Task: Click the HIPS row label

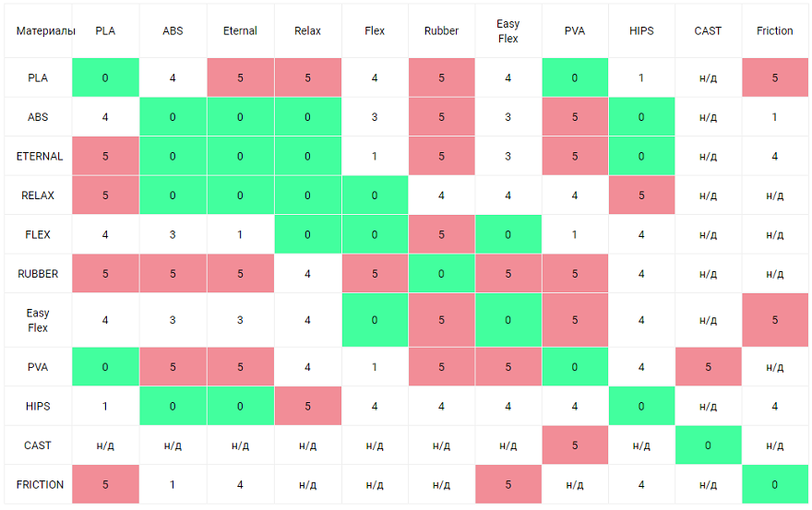Action: coord(38,406)
